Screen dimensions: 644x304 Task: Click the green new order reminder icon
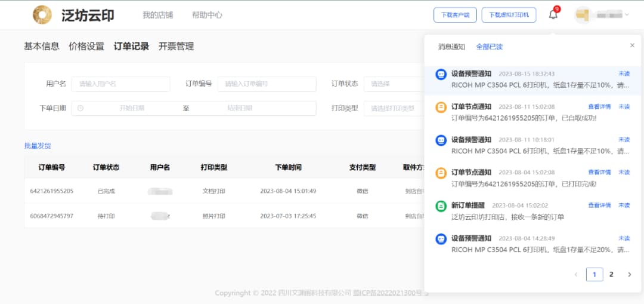441,207
